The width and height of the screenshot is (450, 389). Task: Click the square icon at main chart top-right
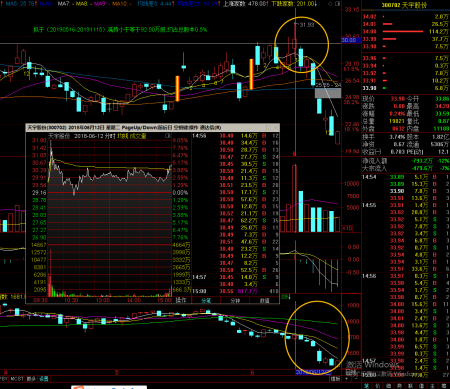click(337, 4)
